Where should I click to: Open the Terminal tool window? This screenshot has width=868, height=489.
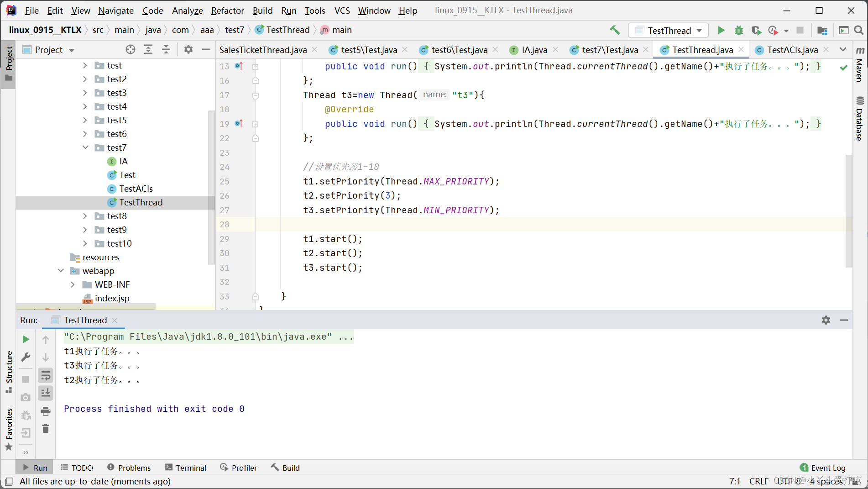[185, 468]
